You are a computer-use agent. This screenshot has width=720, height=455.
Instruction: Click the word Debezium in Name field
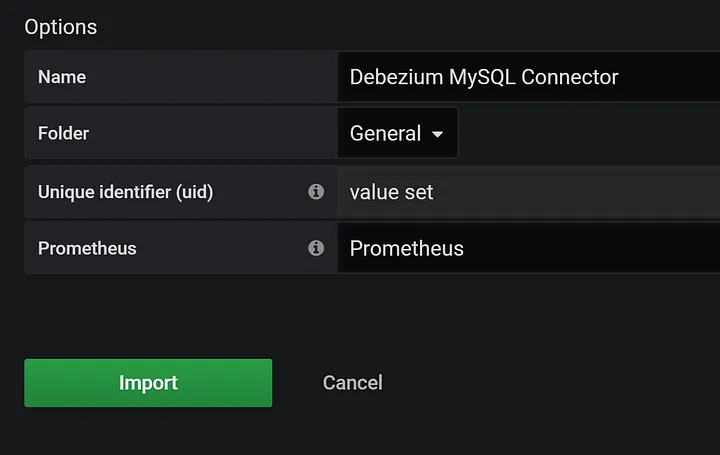(396, 77)
